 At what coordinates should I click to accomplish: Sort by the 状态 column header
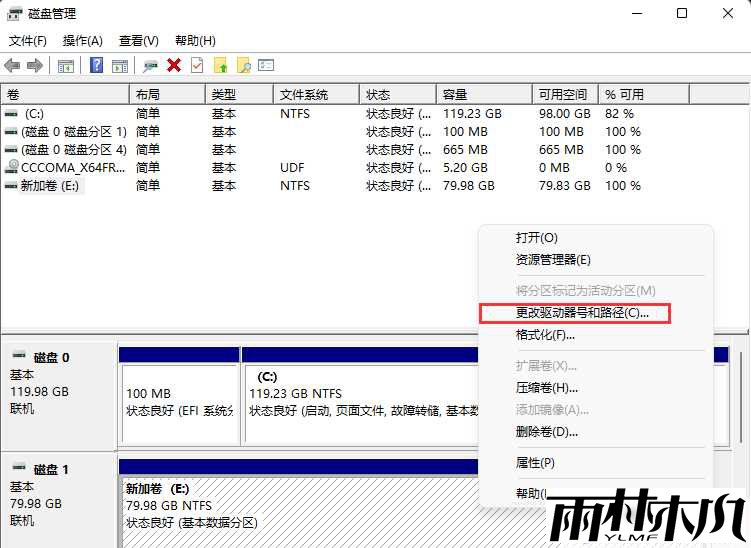click(x=398, y=94)
